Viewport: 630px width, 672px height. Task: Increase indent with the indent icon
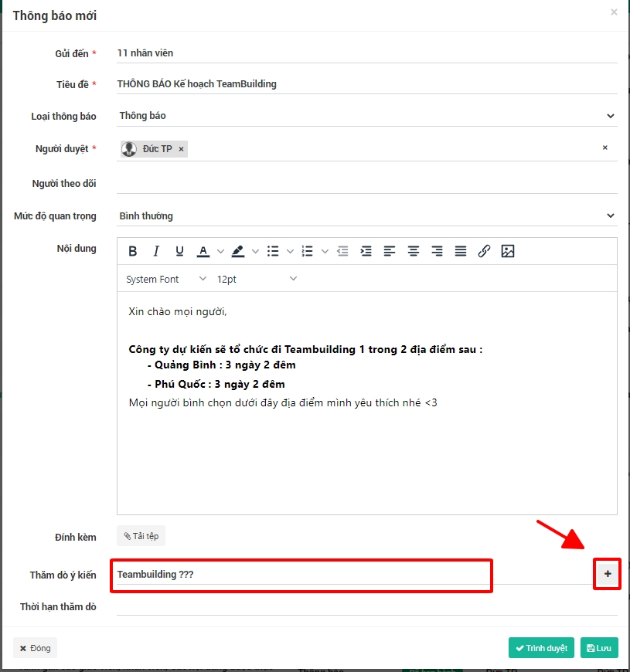(366, 251)
